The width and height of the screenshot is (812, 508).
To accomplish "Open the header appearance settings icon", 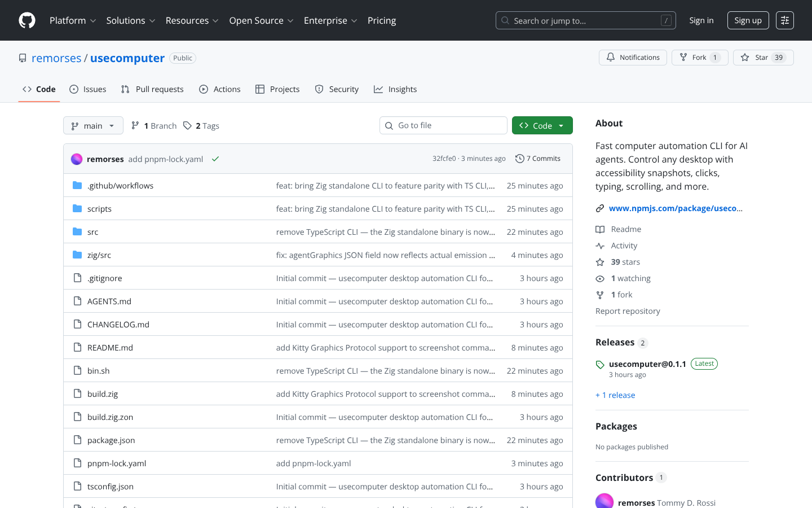I will [784, 20].
